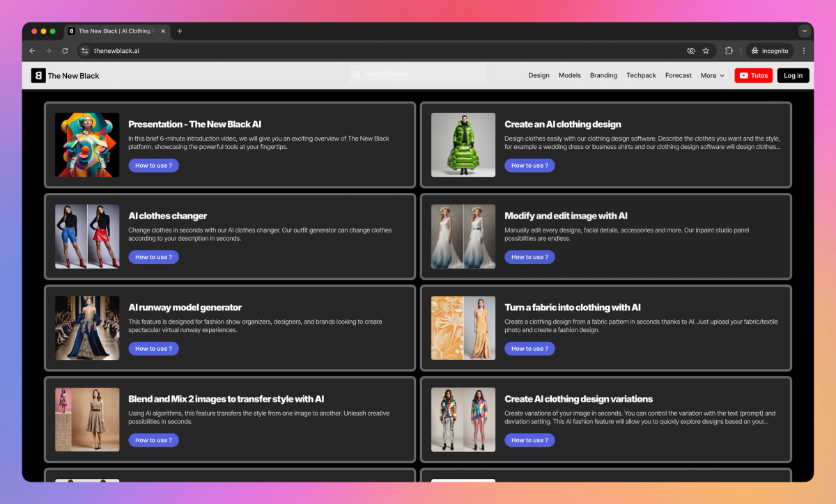Viewport: 836px width, 504px height.
Task: Go back with browser back arrow
Action: point(32,51)
